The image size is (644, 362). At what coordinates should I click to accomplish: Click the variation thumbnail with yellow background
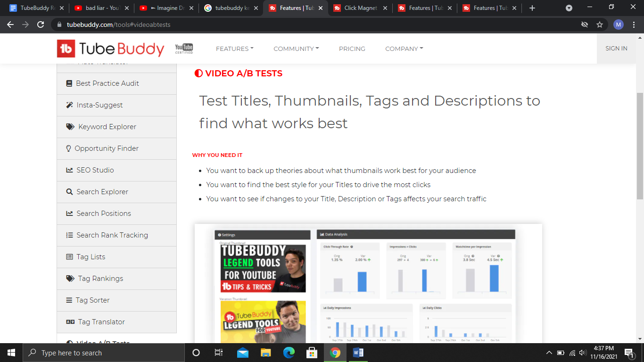(263, 322)
